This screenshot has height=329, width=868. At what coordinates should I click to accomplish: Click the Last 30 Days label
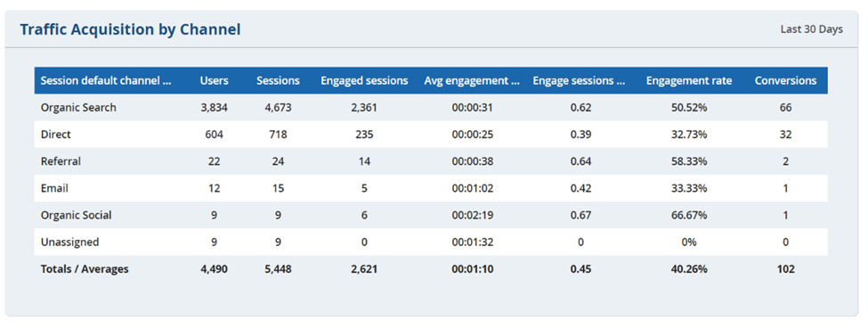812,29
